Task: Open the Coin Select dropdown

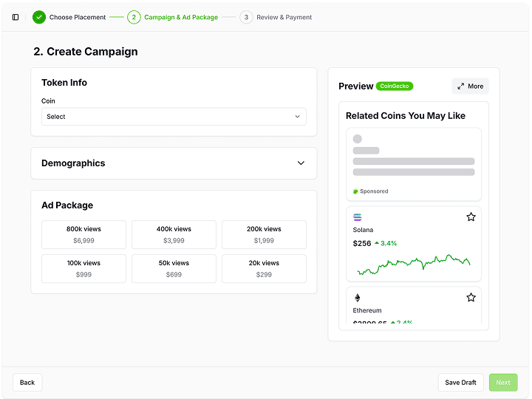Action: 174,117
